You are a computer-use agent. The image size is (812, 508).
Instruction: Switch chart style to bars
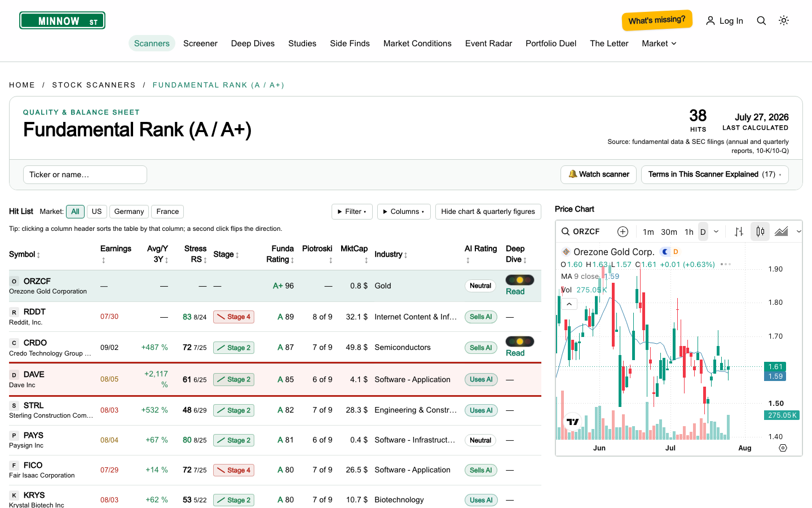739,231
